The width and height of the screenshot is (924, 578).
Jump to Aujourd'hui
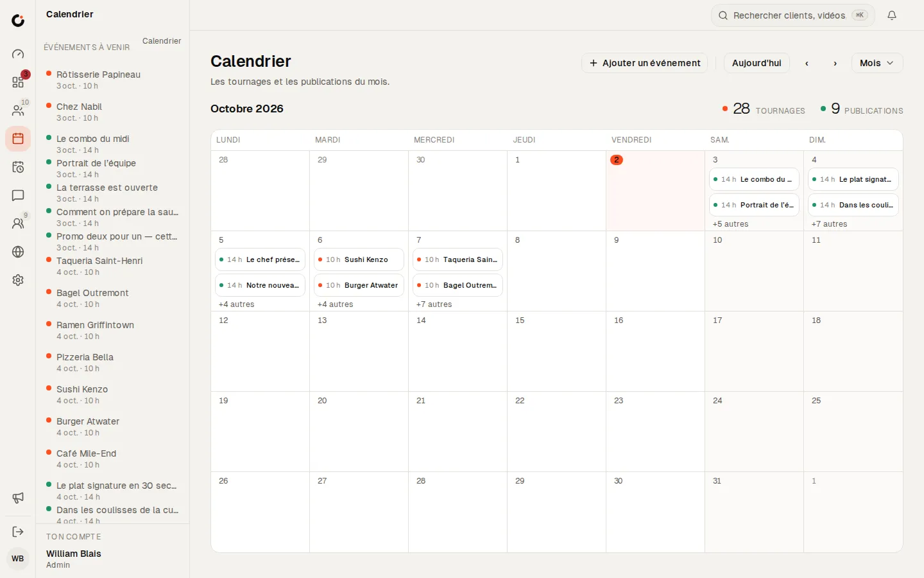(x=757, y=63)
